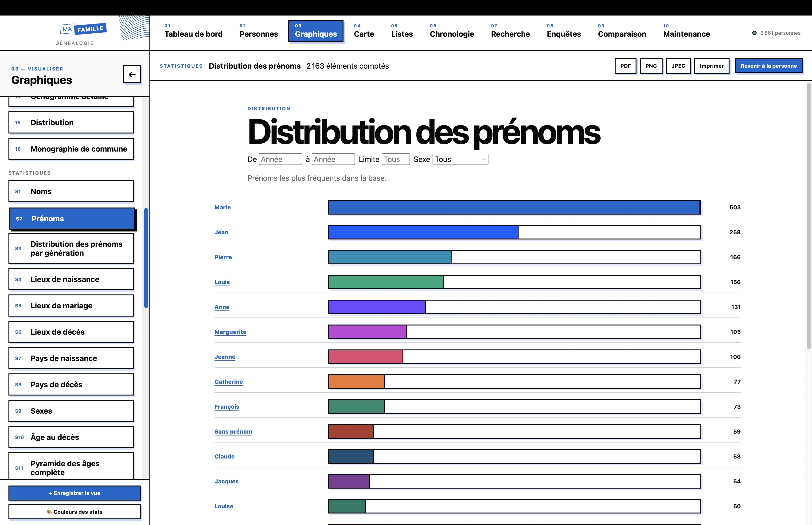
Task: Open Distribution des prénoms par génération
Action: point(71,249)
